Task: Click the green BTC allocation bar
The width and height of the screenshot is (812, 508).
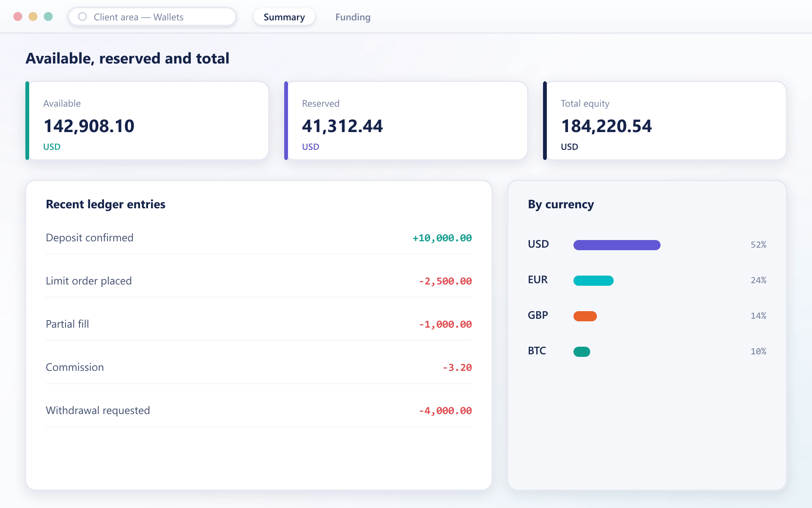Action: 582,352
